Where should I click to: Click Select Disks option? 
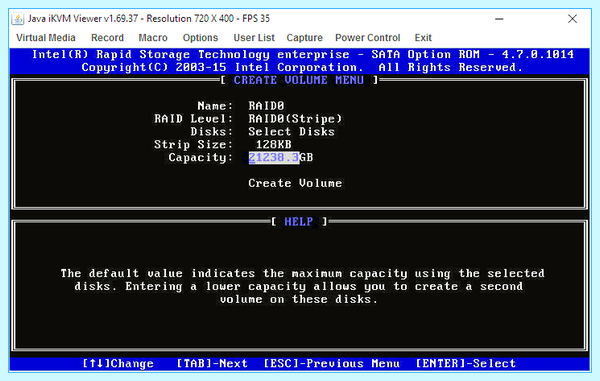pyautogui.click(x=291, y=132)
